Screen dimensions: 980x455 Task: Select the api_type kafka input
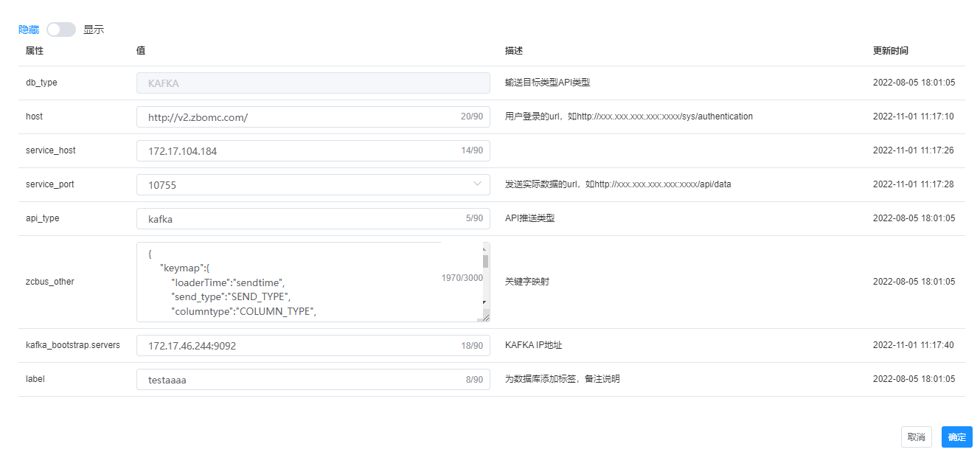pyautogui.click(x=295, y=219)
